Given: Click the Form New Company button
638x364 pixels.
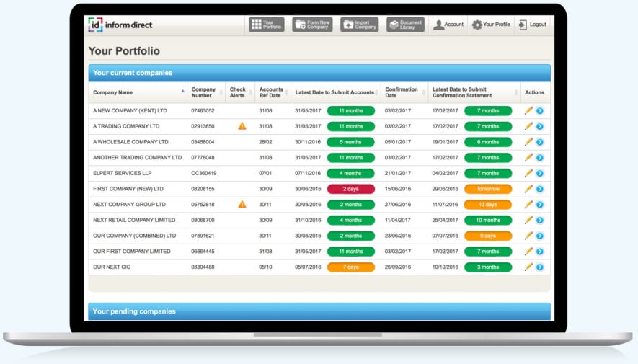Looking at the screenshot, I should point(312,25).
